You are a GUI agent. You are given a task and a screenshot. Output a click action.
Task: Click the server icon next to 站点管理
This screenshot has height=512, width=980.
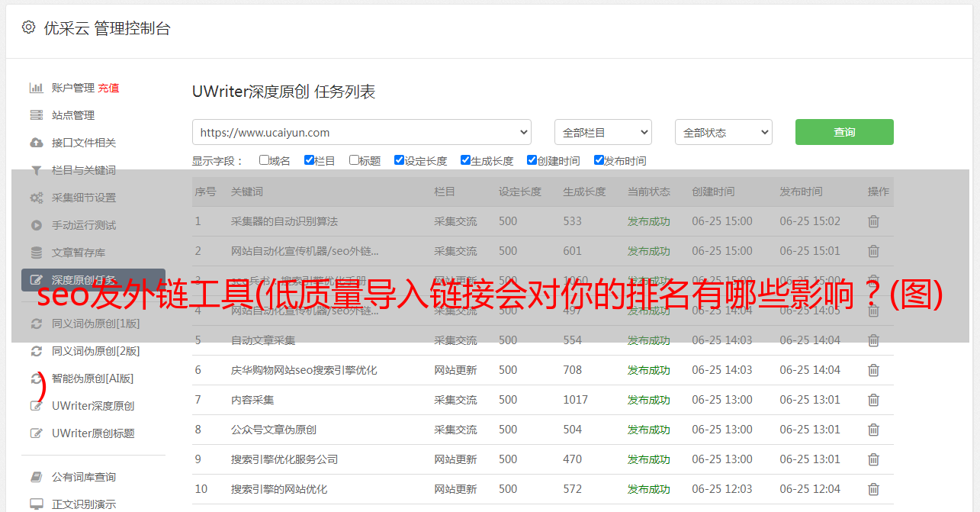36,115
